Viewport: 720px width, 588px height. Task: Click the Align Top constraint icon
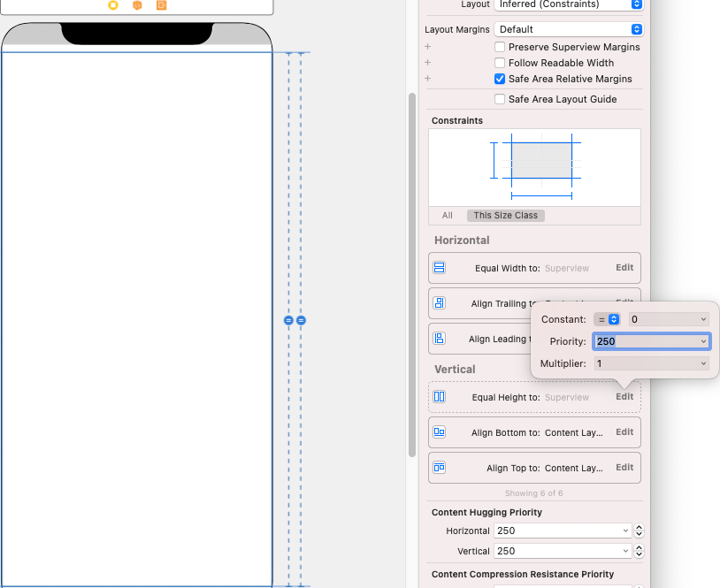tap(440, 467)
